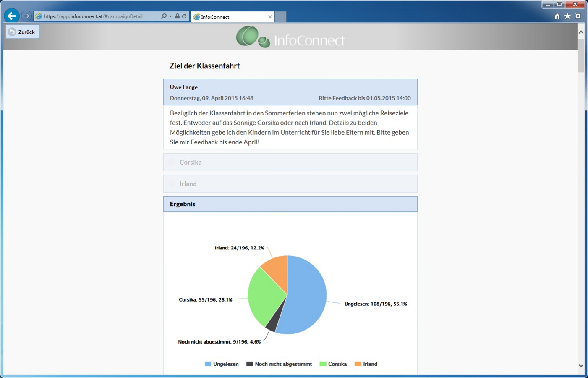Open browser Tools gear icon
The width and height of the screenshot is (588, 378).
tap(578, 16)
